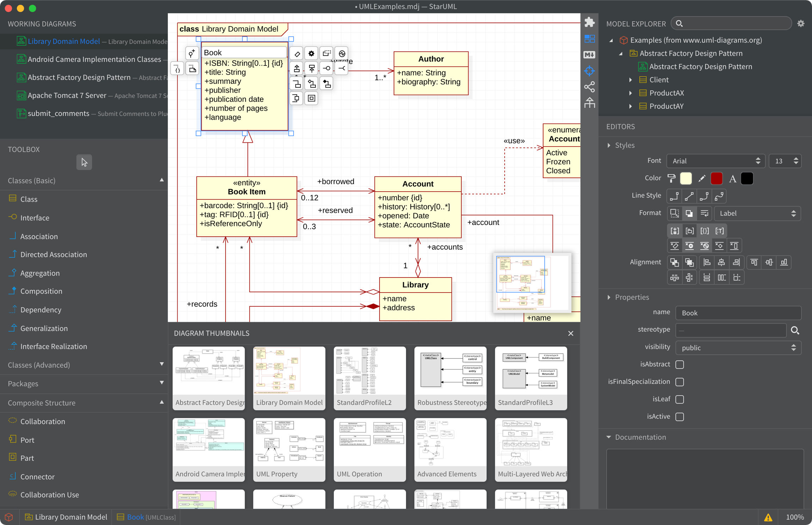Open diagram thumbnails via the blue grid icon

pos(589,39)
